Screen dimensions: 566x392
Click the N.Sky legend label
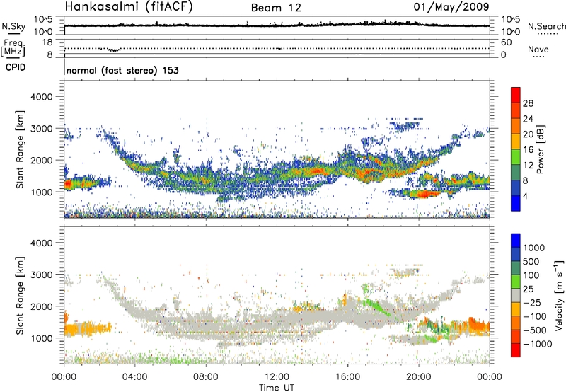13,26
